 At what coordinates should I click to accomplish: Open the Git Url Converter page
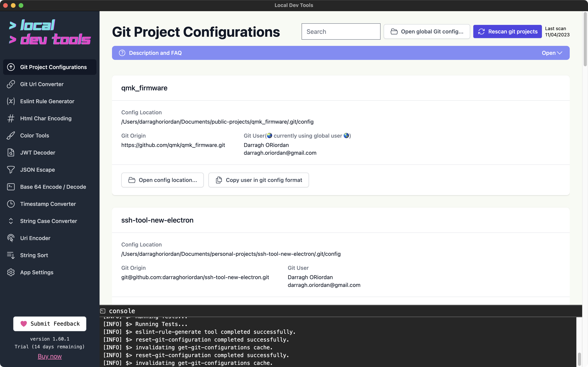click(x=50, y=84)
